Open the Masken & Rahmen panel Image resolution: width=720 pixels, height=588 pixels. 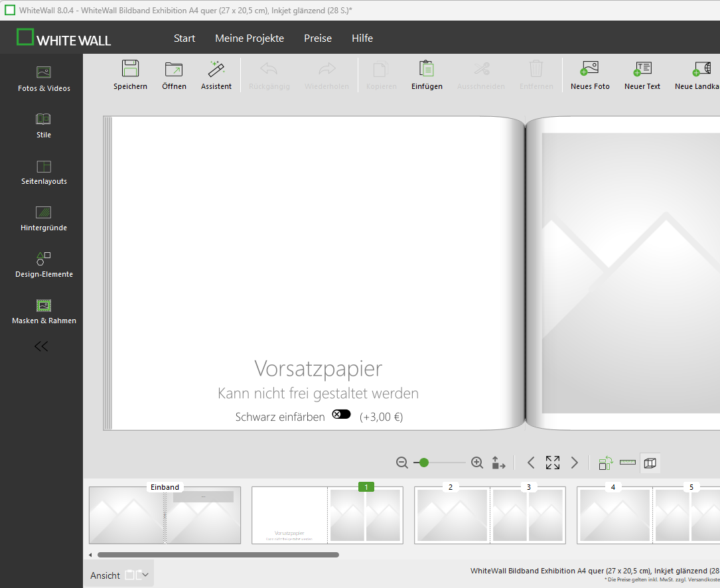click(44, 311)
